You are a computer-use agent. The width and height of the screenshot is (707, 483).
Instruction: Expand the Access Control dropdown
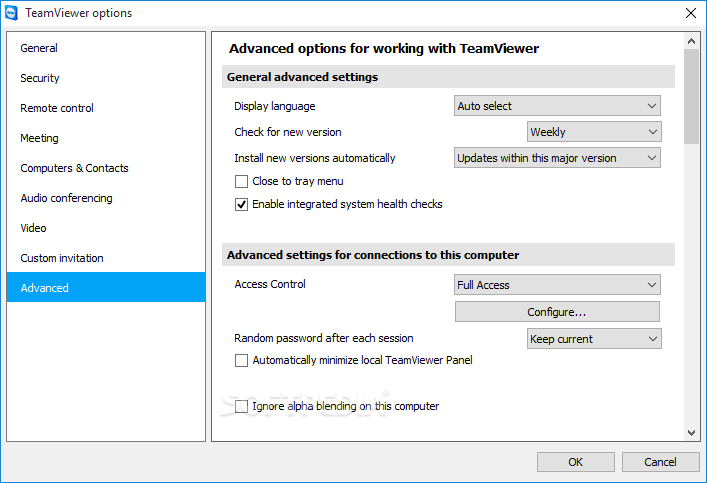pyautogui.click(x=557, y=285)
